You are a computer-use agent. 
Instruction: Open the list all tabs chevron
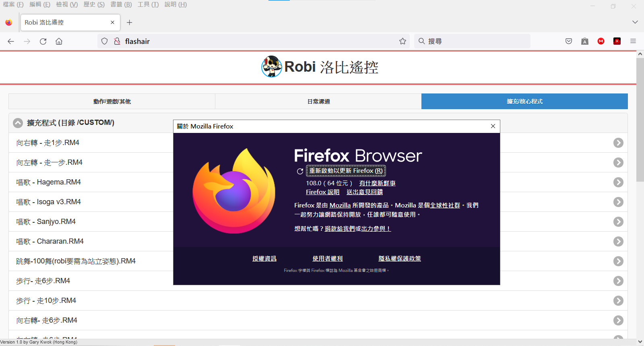point(635,22)
